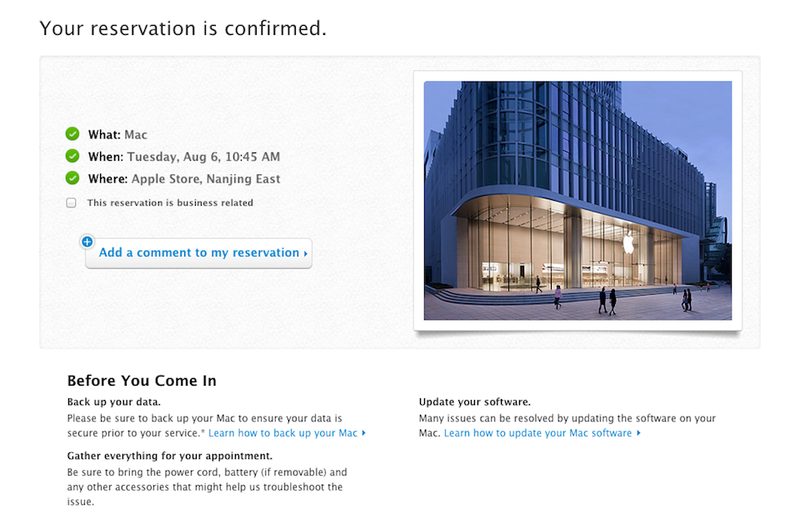Click the 'What: Mac' text

[118, 135]
